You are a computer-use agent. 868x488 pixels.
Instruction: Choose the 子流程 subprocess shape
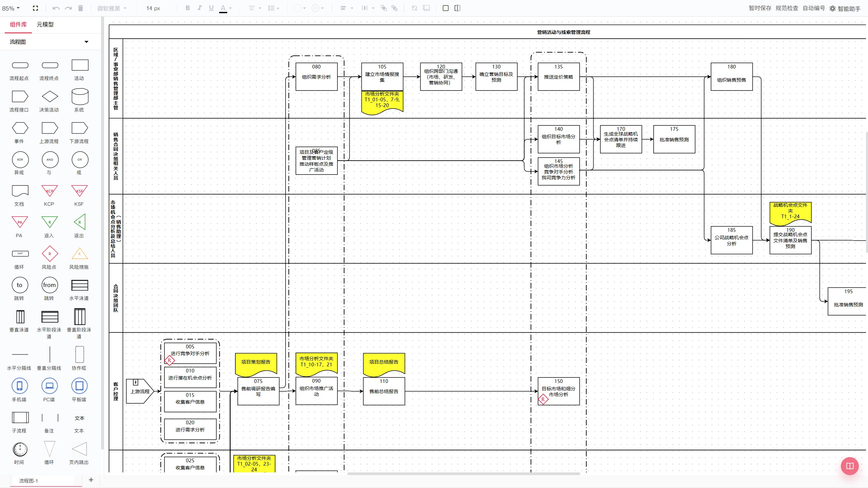tap(20, 418)
